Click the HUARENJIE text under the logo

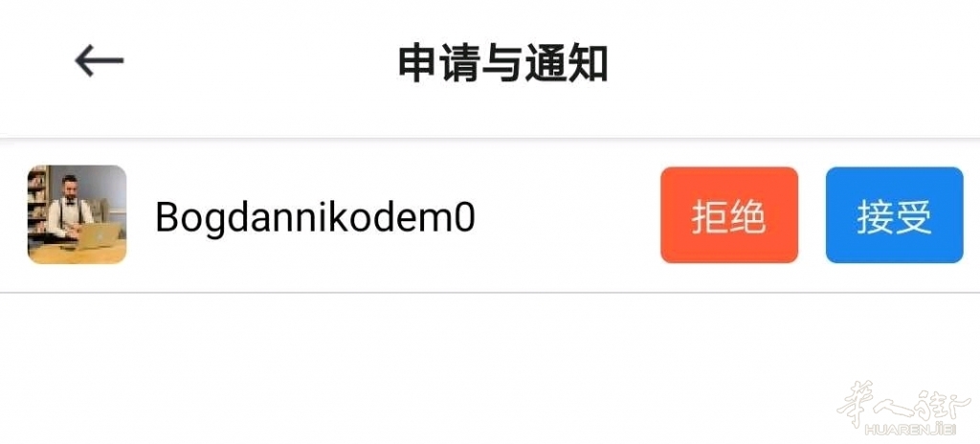coord(916,430)
